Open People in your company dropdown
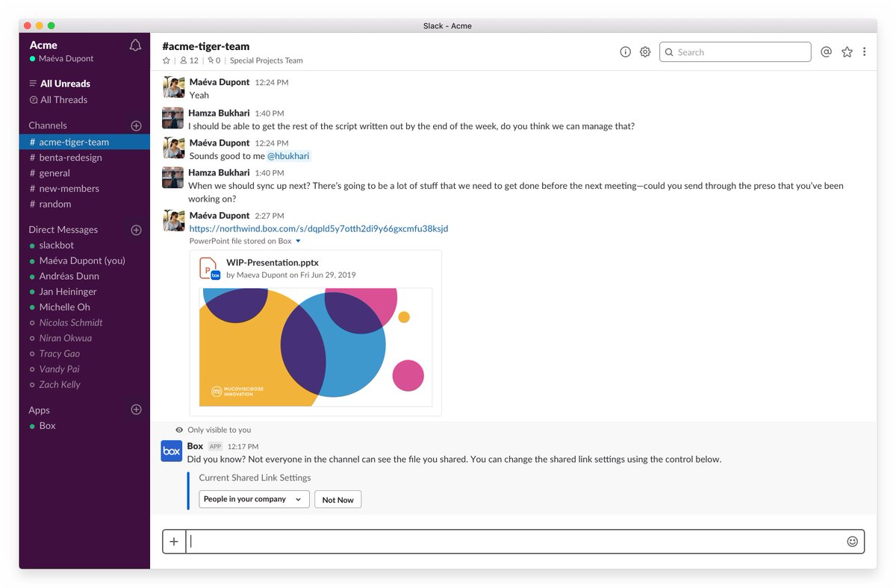The width and height of the screenshot is (896, 588). (x=254, y=499)
